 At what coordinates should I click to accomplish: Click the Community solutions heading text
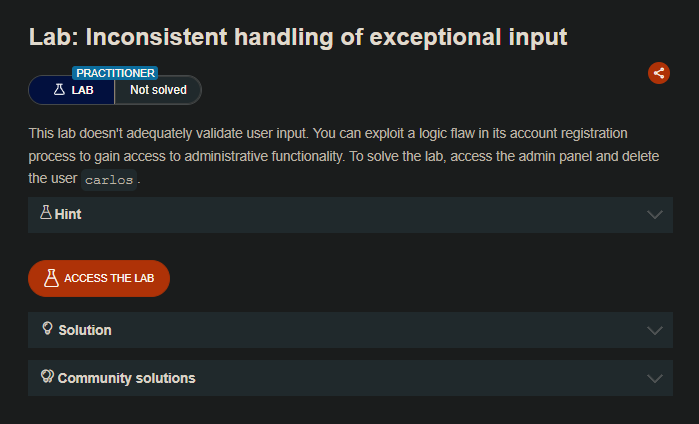[x=126, y=378]
